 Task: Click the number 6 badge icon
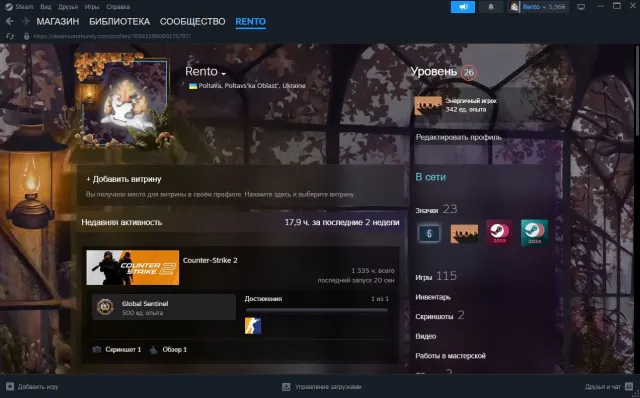click(x=429, y=233)
